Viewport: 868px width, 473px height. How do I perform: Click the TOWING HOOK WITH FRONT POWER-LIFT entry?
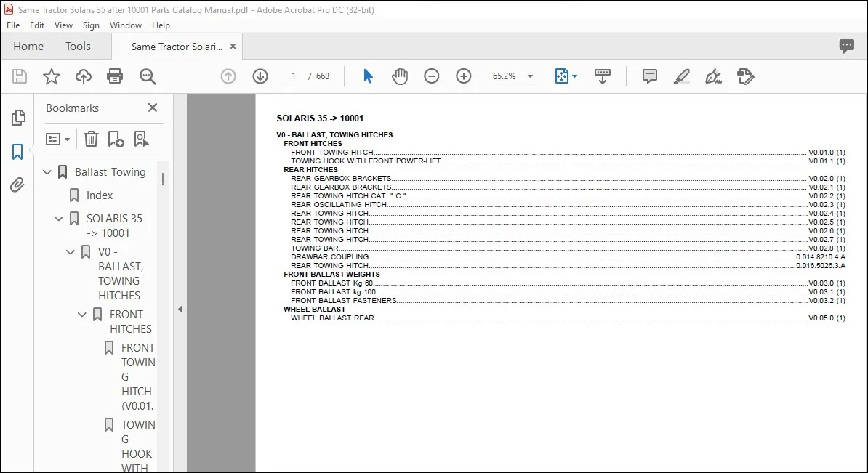pyautogui.click(x=568, y=161)
